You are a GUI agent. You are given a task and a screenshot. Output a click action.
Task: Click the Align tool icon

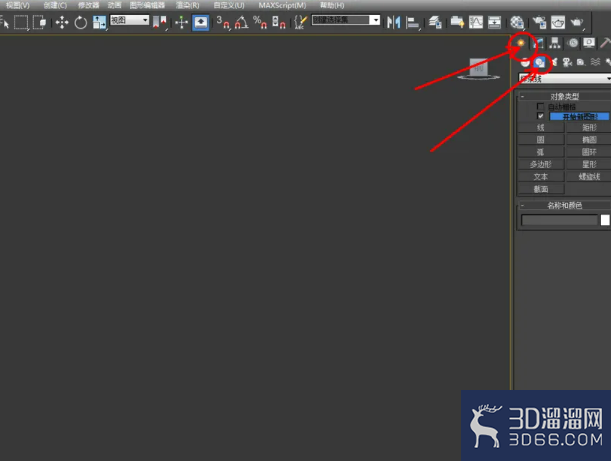(412, 22)
